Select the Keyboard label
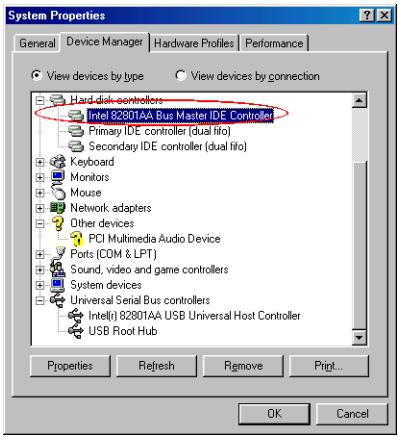This screenshot has width=398, height=437. click(92, 162)
